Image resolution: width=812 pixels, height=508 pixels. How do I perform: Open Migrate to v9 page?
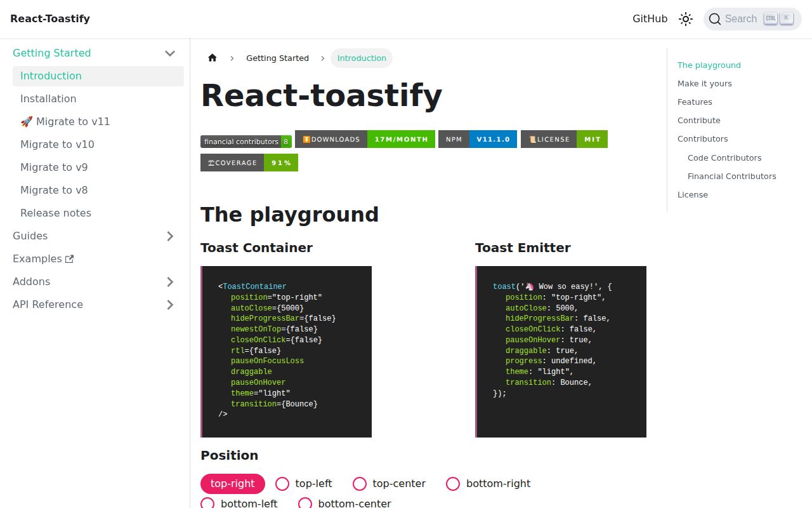click(98, 168)
